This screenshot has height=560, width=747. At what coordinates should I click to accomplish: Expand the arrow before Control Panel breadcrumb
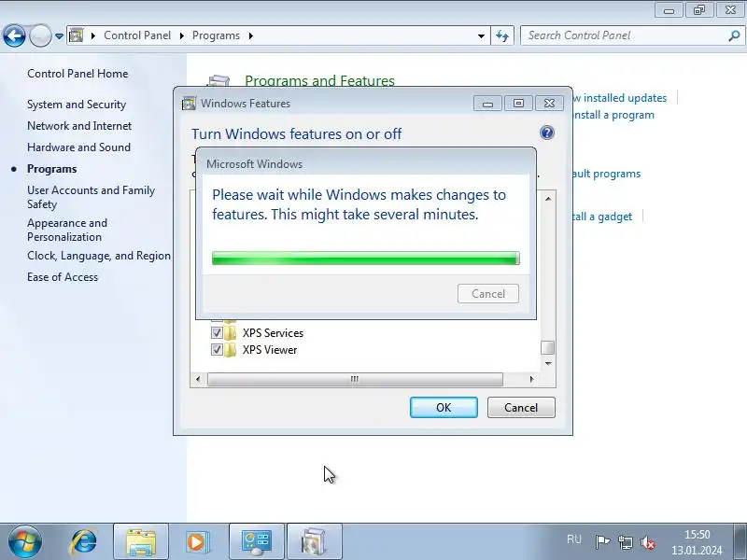pos(92,35)
